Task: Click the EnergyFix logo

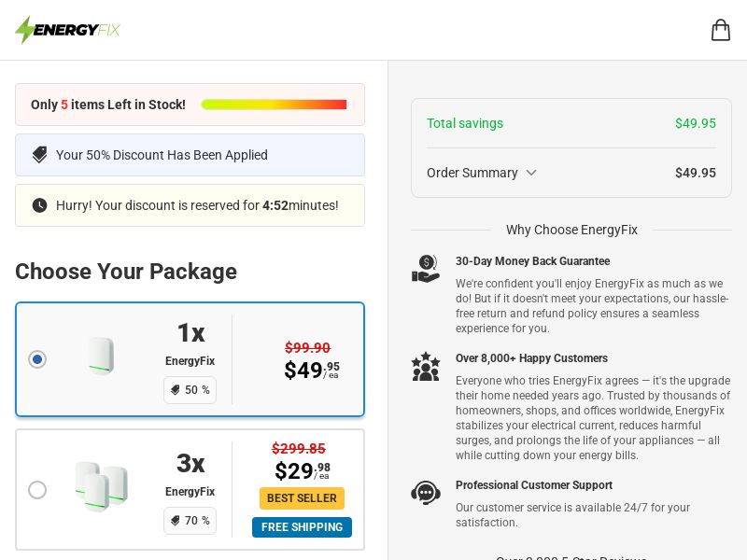Action: point(67,30)
